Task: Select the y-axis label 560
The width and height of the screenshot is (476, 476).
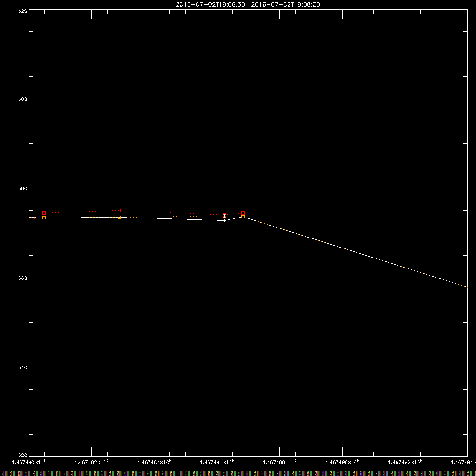Action: point(23,278)
